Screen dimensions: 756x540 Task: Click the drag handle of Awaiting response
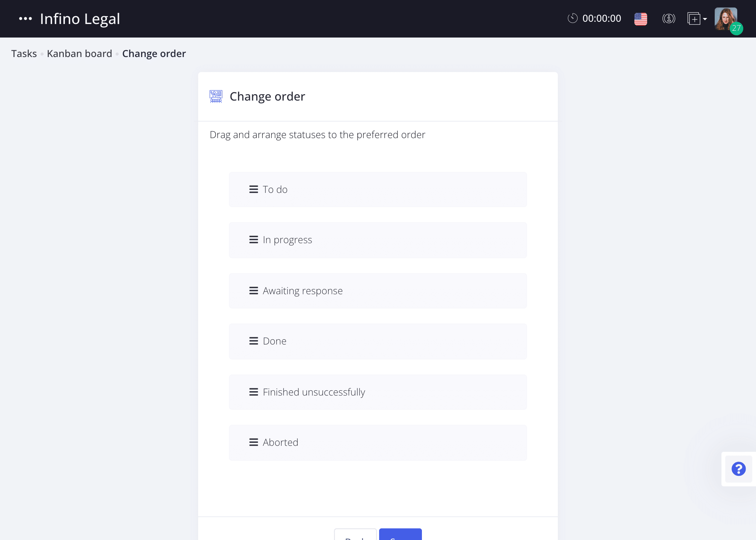click(x=253, y=290)
